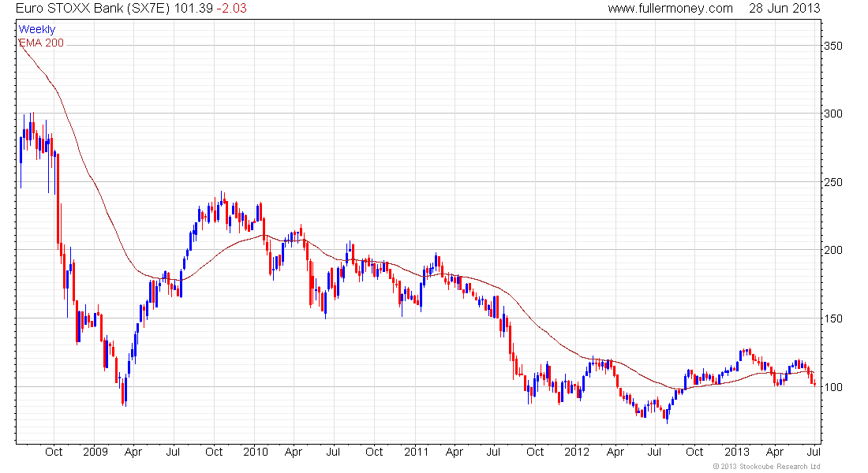
Task: Click the 300 price axis label
Action: [832, 114]
